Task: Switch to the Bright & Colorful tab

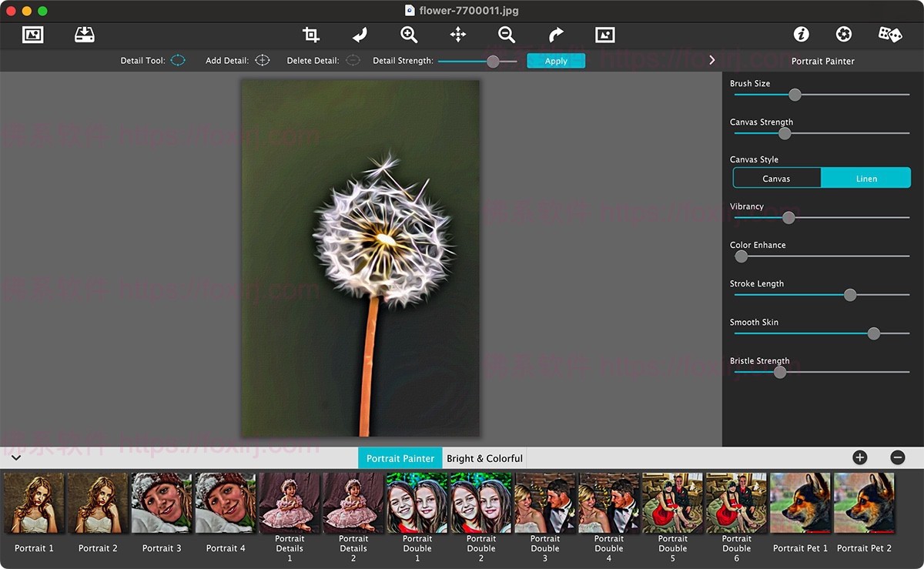Action: click(484, 457)
